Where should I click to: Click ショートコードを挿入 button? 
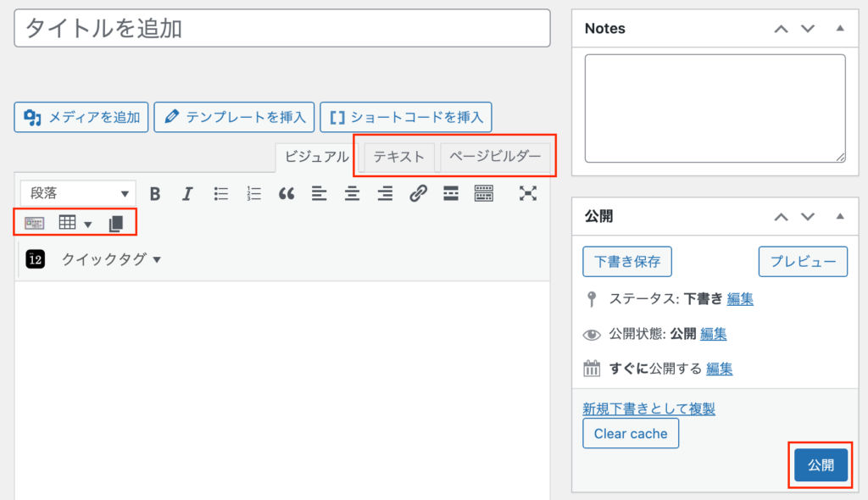(406, 118)
